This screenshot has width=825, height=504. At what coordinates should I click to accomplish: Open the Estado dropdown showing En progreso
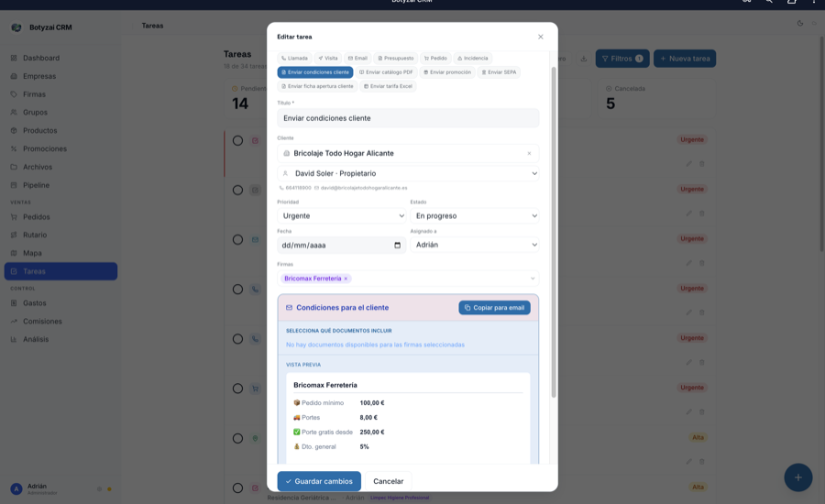(x=475, y=215)
